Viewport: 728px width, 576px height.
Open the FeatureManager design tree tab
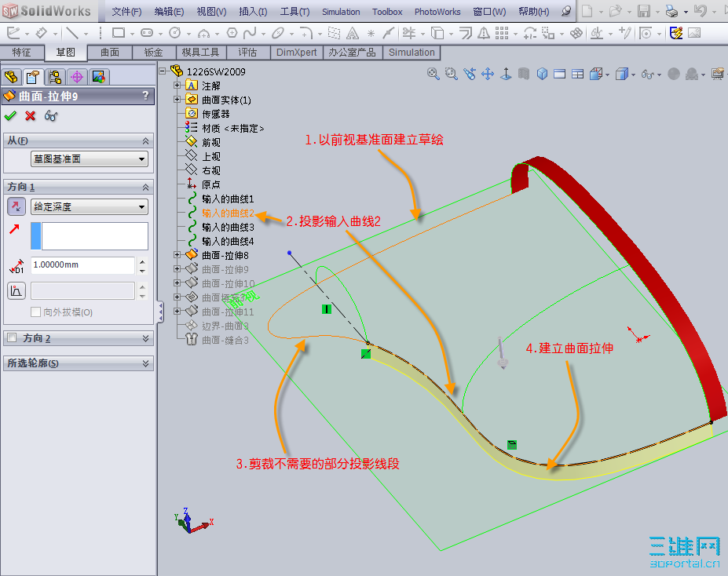[x=11, y=77]
